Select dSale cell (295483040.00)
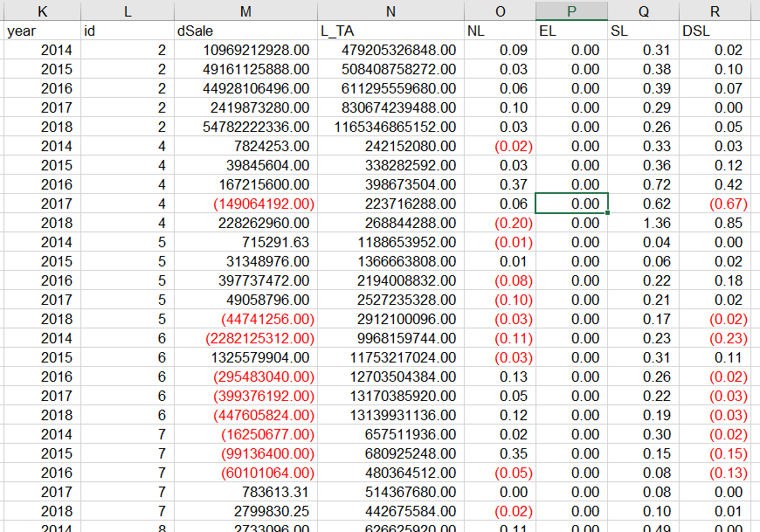The width and height of the screenshot is (760, 532). [245, 377]
